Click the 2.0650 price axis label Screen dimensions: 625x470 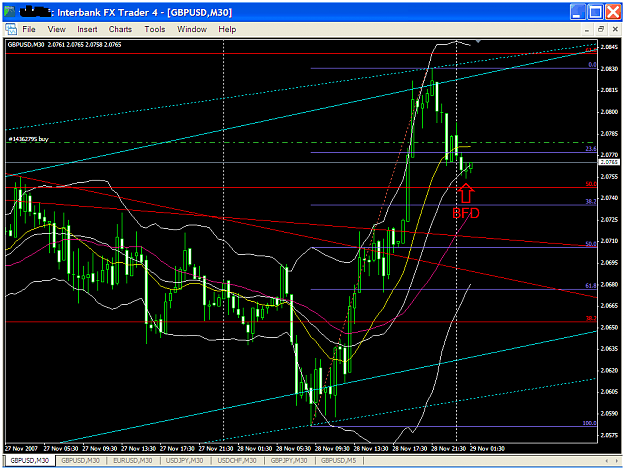coord(609,327)
